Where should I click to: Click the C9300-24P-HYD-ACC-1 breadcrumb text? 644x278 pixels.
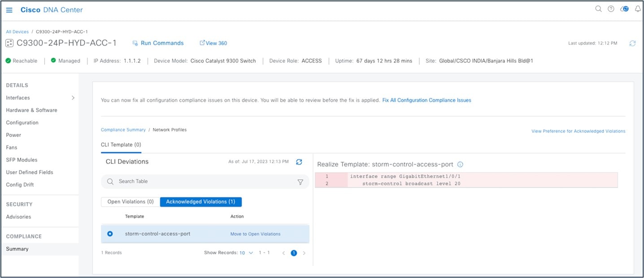click(x=62, y=32)
